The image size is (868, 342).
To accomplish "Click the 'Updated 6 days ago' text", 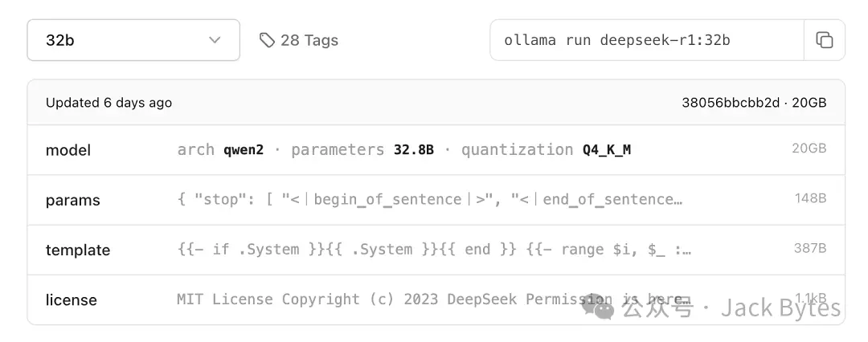I will 108,103.
